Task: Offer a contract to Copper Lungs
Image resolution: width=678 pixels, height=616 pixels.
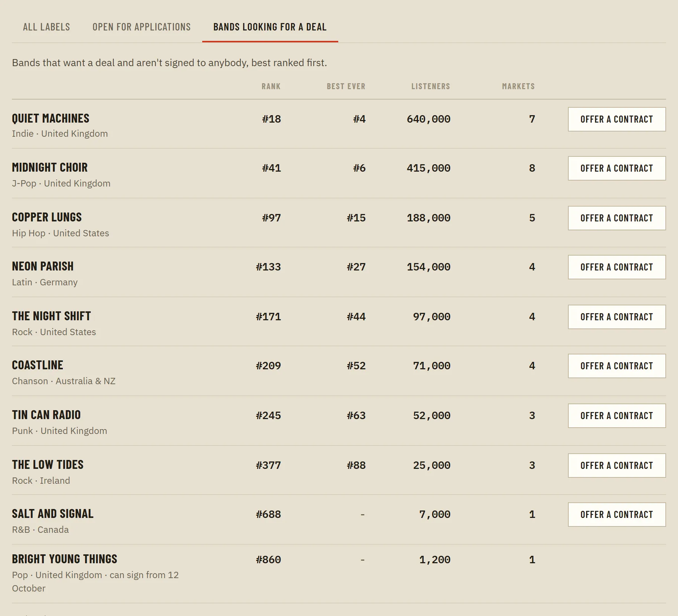Action: pos(617,218)
